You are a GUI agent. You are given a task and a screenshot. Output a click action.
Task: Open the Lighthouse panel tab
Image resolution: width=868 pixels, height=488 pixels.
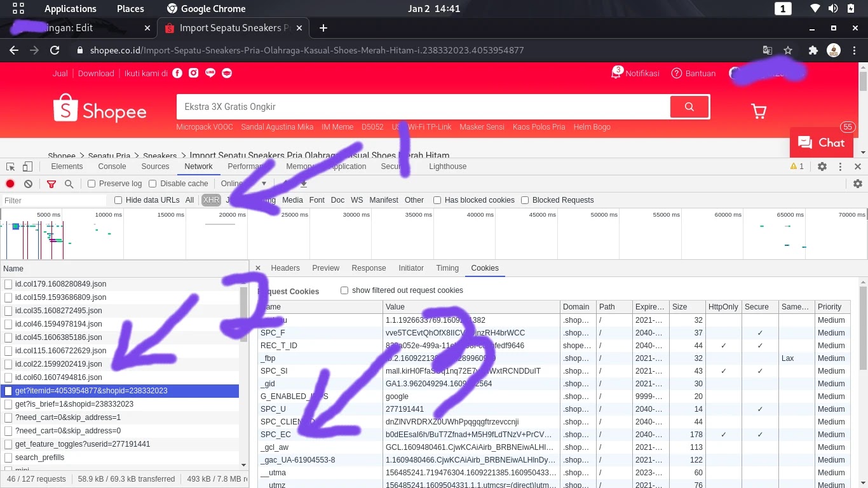pyautogui.click(x=447, y=166)
